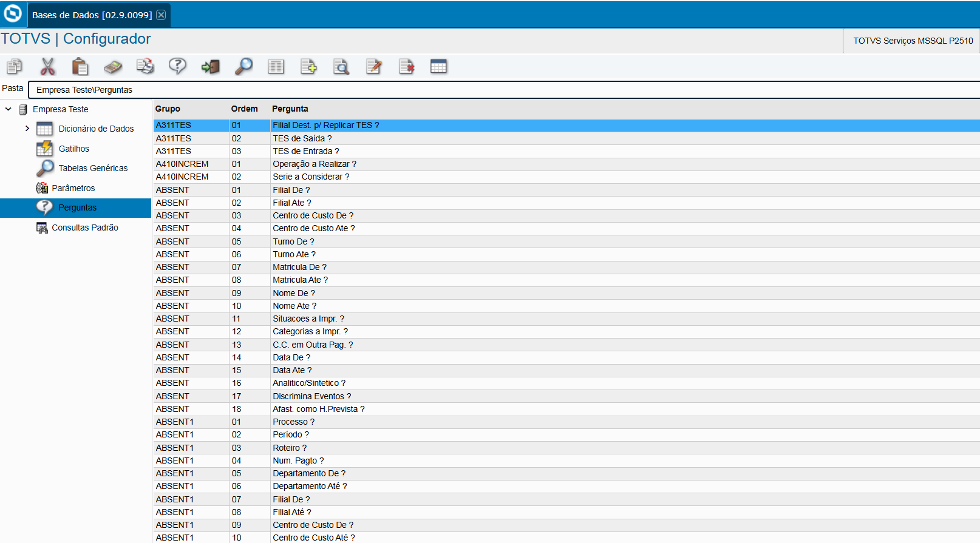The height and width of the screenshot is (543, 980).
Task: Select the Empresa Teste tree label
Action: (x=61, y=109)
